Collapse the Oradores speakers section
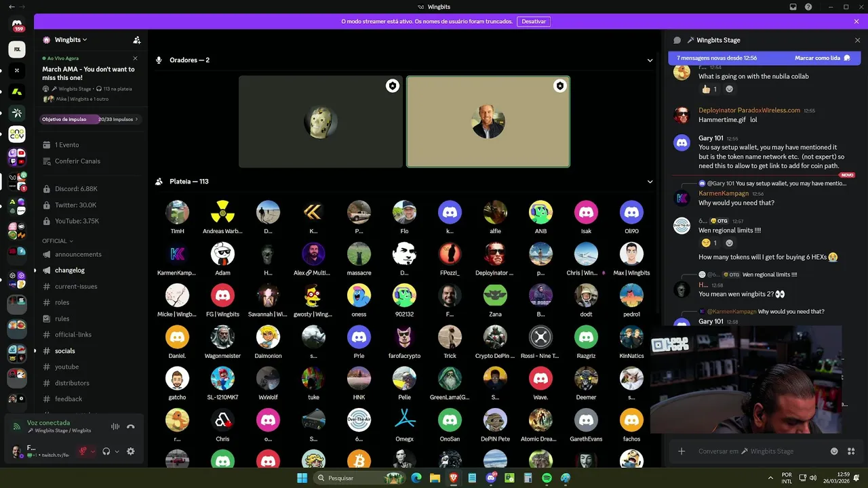Image resolution: width=868 pixels, height=488 pixels. [650, 60]
